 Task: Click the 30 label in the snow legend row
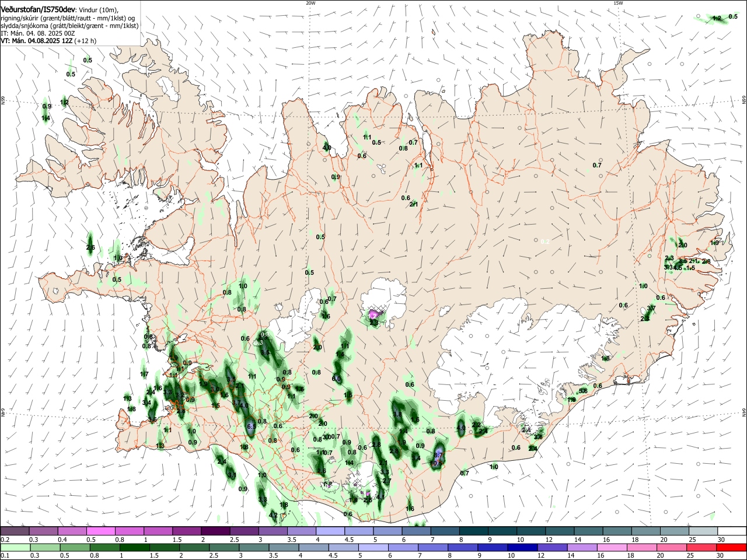point(721,540)
